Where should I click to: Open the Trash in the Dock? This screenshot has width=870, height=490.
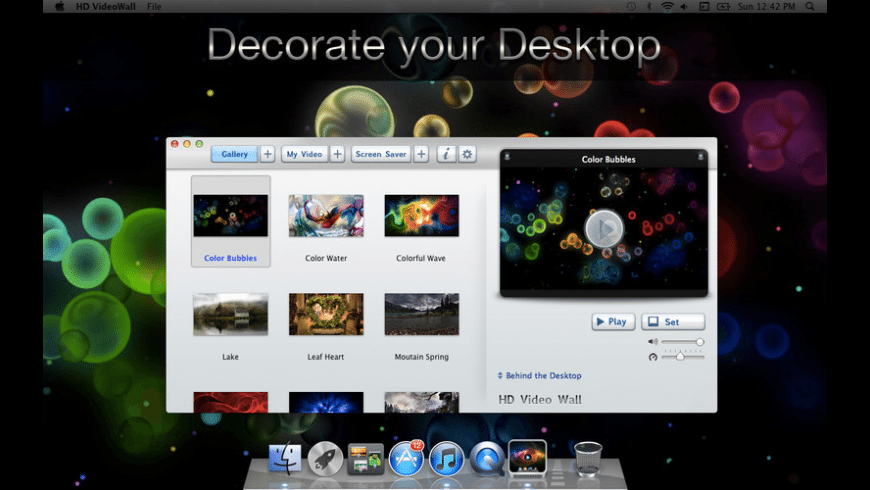point(588,458)
